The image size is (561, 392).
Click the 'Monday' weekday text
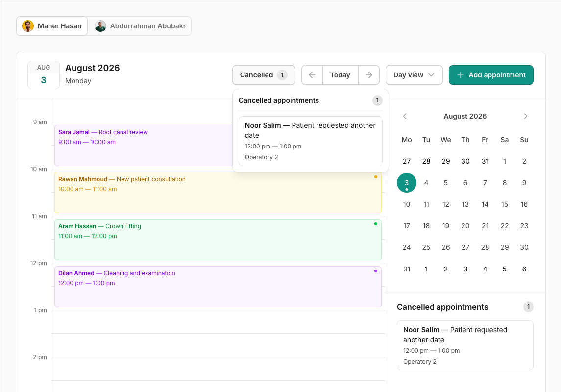pos(78,81)
